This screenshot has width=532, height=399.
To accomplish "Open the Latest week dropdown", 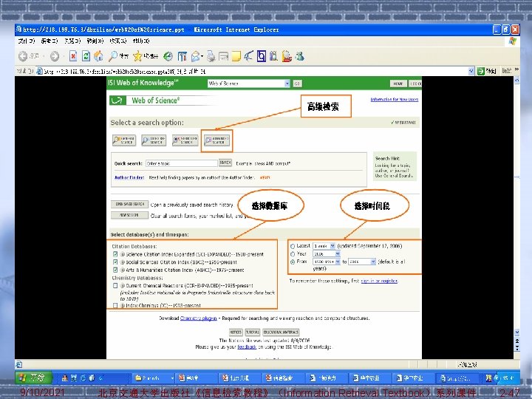I will [324, 246].
